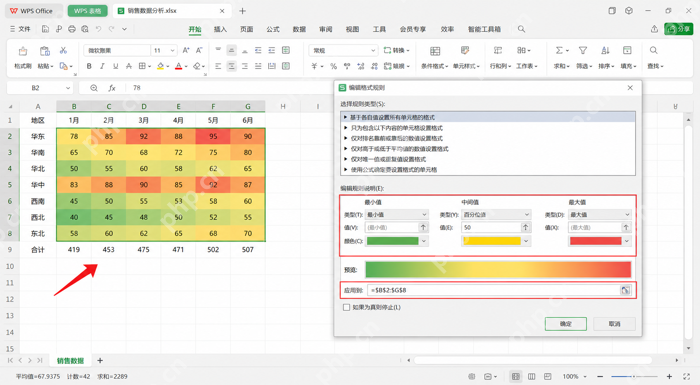Expand the quick access toolbar more arrow
The width and height of the screenshot is (700, 385).
coord(125,29)
